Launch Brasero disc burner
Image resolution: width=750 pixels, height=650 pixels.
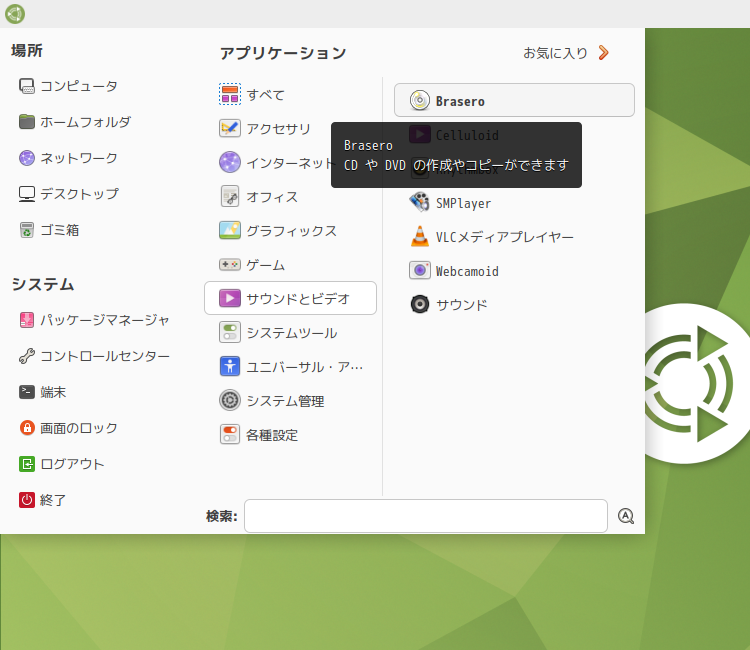[x=514, y=100]
